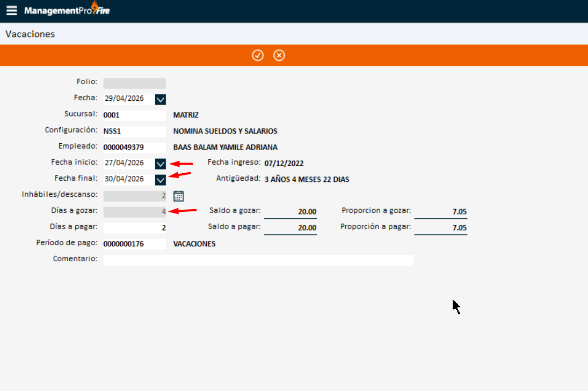Viewport: 588px width, 391px height.
Task: Click the ManagementPro Fire logo
Action: (67, 10)
